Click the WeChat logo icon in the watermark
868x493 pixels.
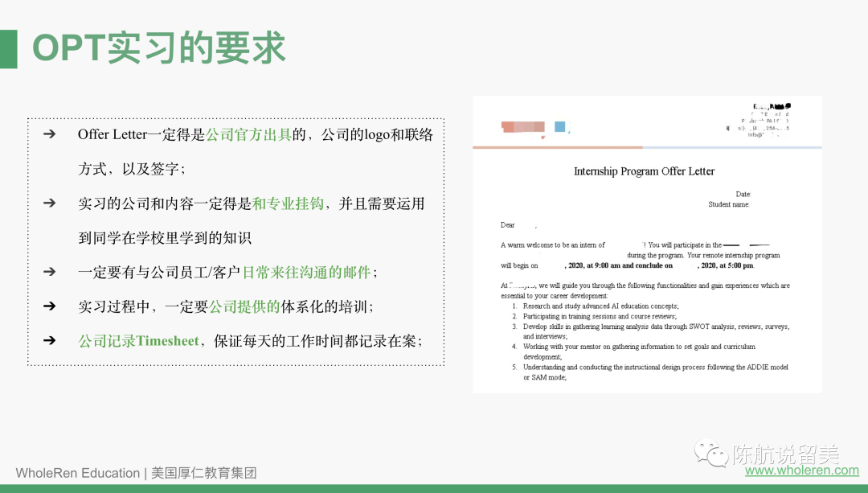[712, 454]
